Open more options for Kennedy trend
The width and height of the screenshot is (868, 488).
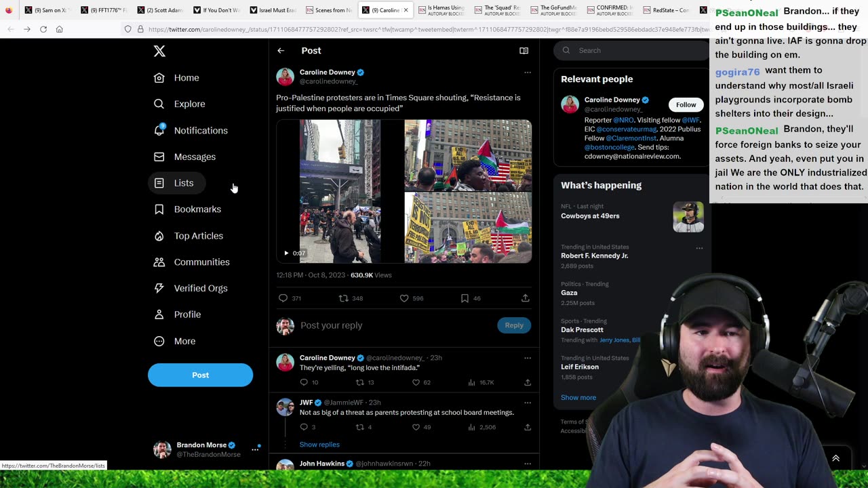click(x=699, y=248)
